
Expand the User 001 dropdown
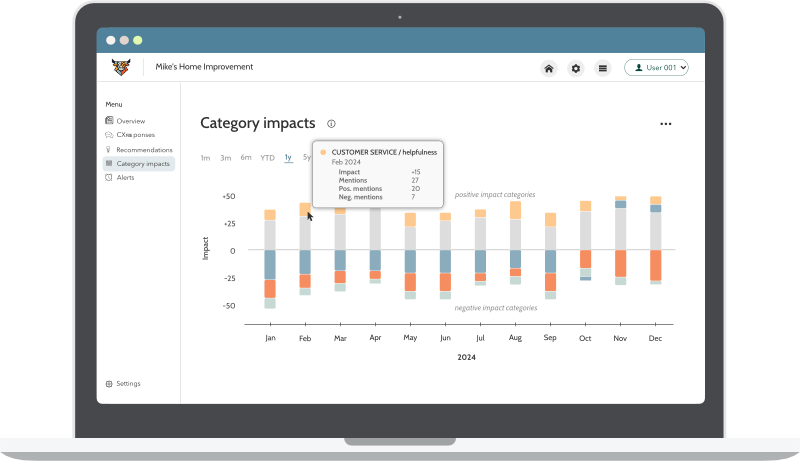click(x=656, y=67)
